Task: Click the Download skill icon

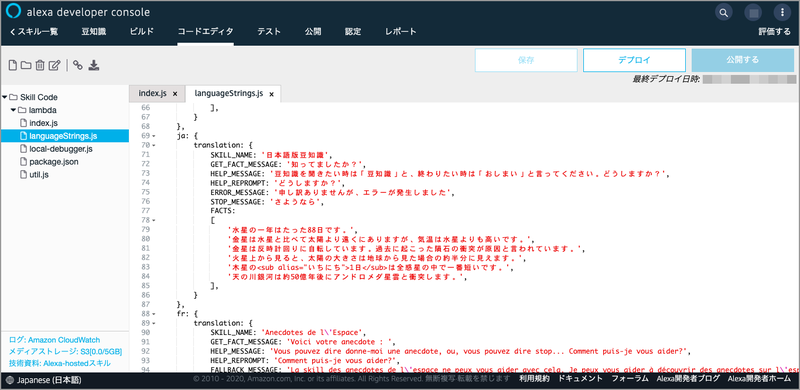Action: click(x=94, y=65)
